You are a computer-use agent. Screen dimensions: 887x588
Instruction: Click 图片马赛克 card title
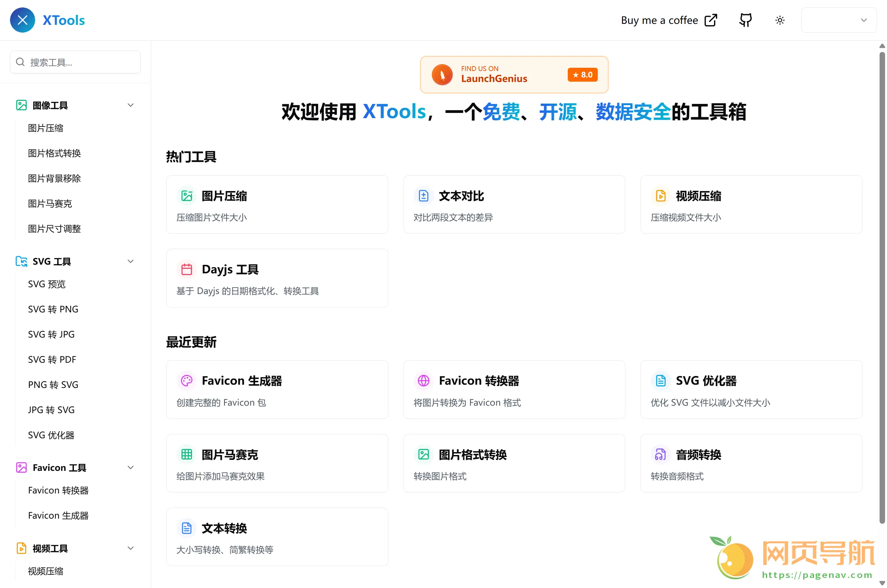[230, 454]
